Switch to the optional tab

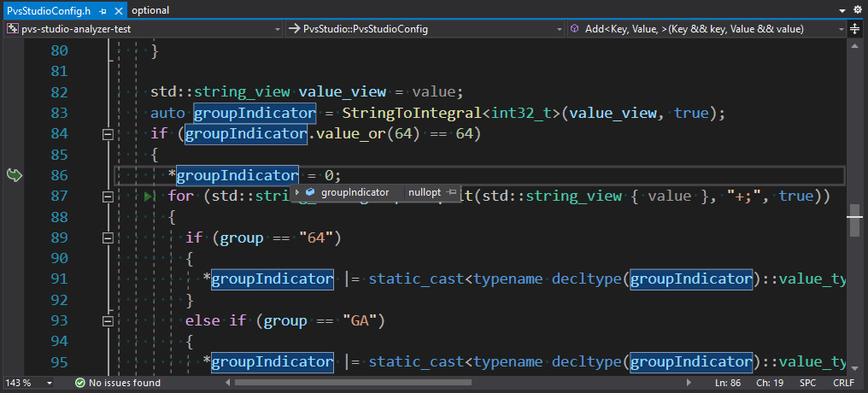click(x=150, y=10)
